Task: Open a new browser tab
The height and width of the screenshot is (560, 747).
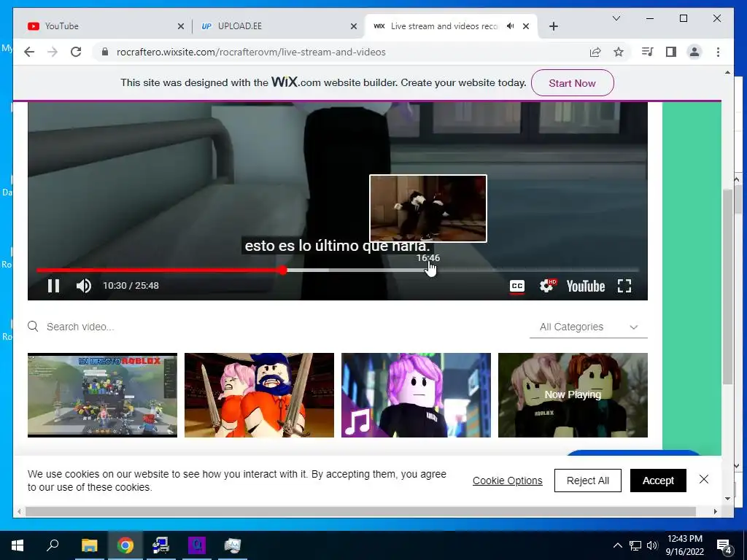Action: (x=553, y=26)
